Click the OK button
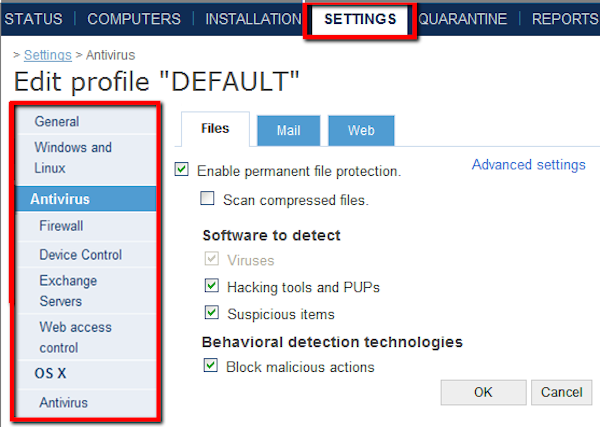This screenshot has width=600, height=427. (x=483, y=392)
